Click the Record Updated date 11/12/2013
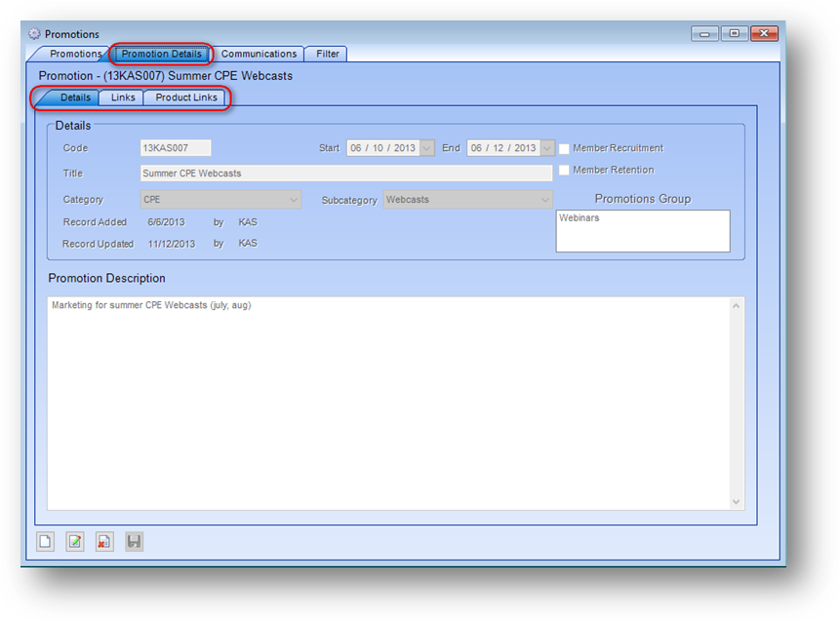The height and width of the screenshot is (621, 840). tap(172, 244)
